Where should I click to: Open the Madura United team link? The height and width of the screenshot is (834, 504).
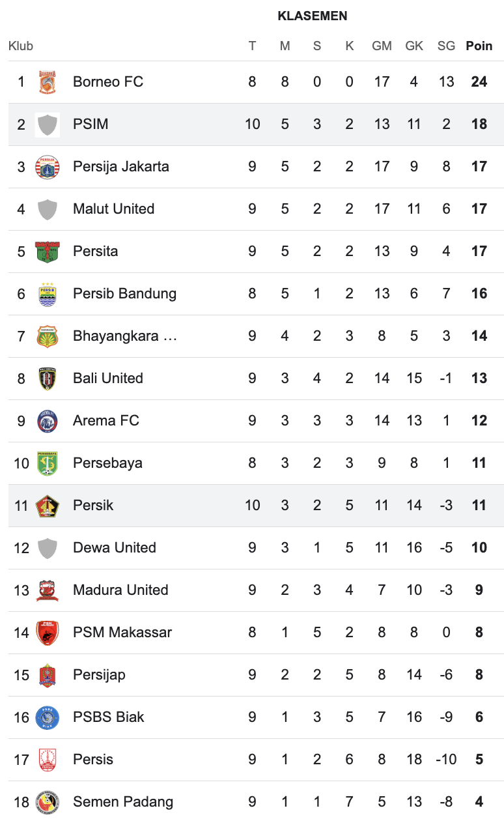120,590
